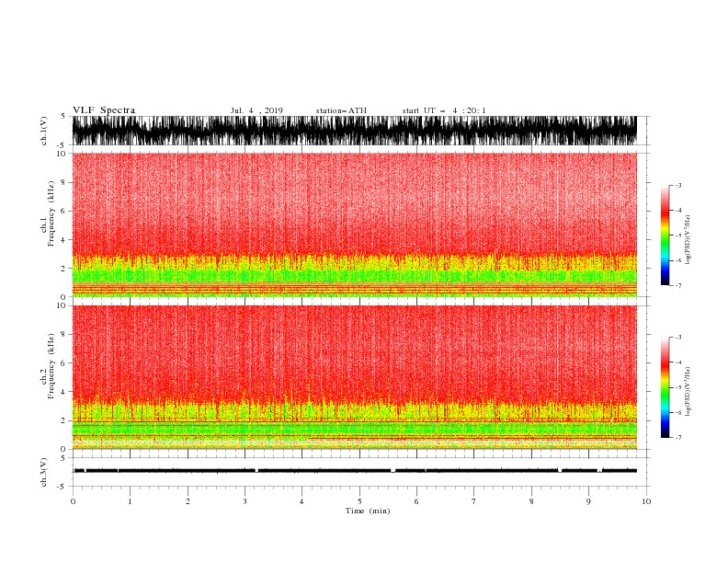Click the "VLF Spectra" title text
The image size is (728, 563).
tap(104, 110)
